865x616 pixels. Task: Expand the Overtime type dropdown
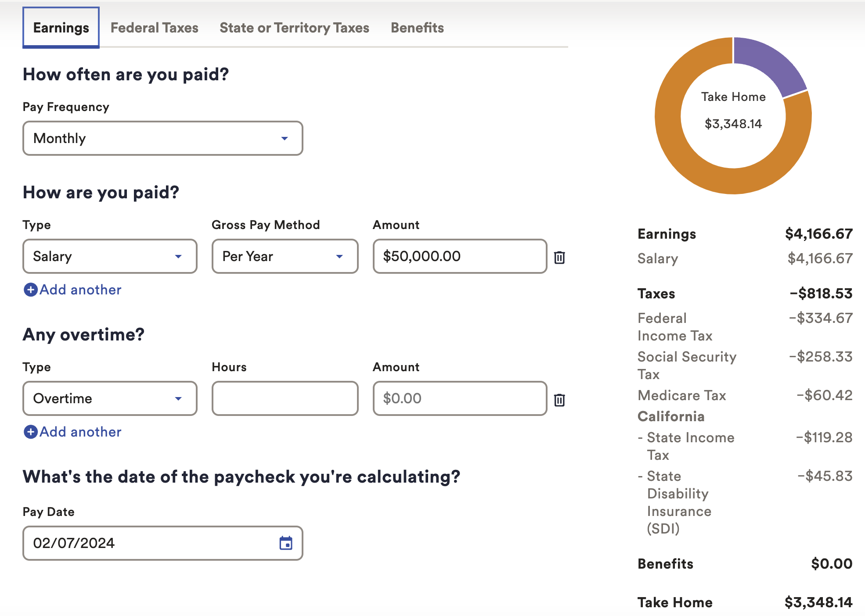click(x=110, y=399)
